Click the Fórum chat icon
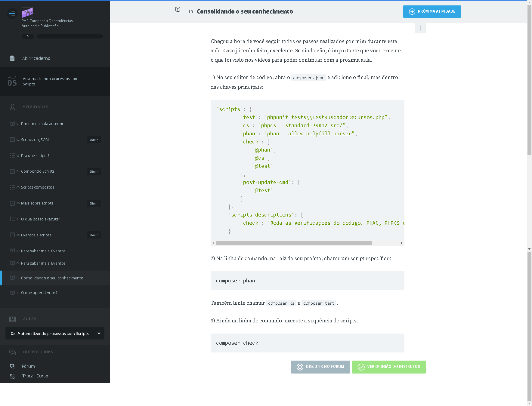 (12, 366)
